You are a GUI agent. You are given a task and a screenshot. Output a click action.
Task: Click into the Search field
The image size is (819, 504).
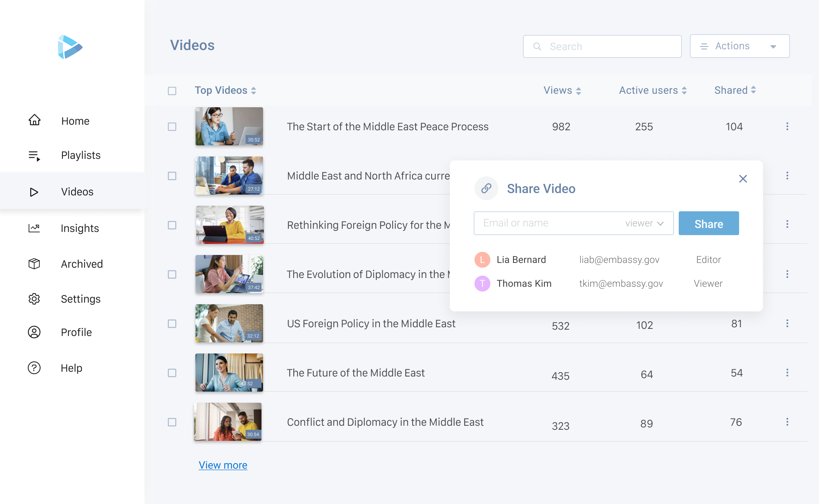tap(602, 46)
